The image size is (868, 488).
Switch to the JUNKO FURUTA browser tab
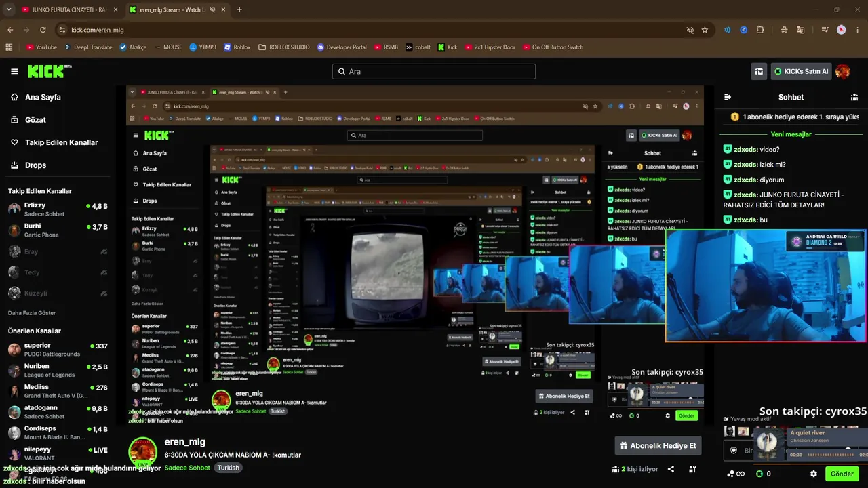70,9
